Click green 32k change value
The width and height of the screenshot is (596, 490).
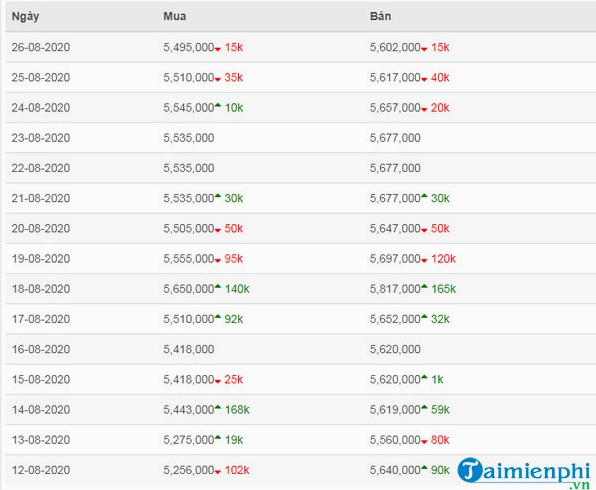point(440,319)
